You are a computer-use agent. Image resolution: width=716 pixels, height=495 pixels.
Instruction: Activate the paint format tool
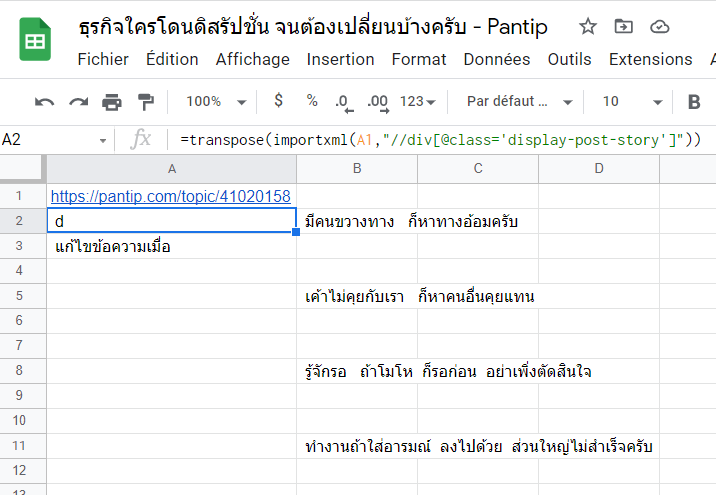146,102
